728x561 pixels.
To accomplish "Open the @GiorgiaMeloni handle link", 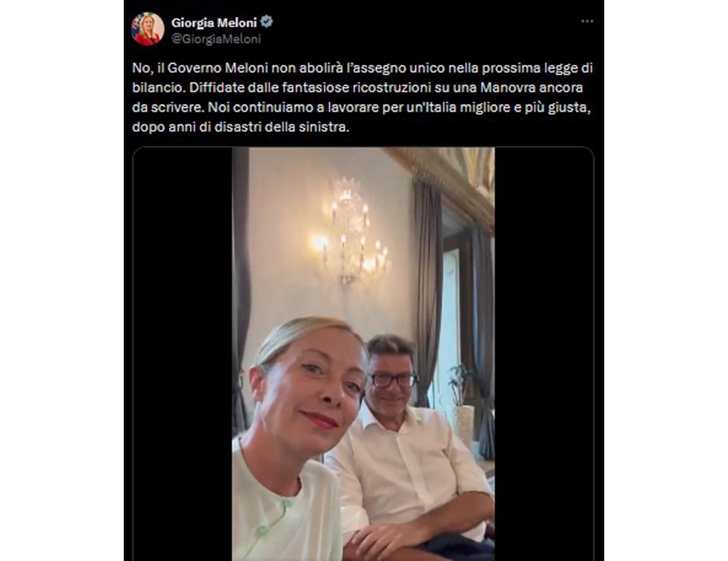I will pos(216,39).
